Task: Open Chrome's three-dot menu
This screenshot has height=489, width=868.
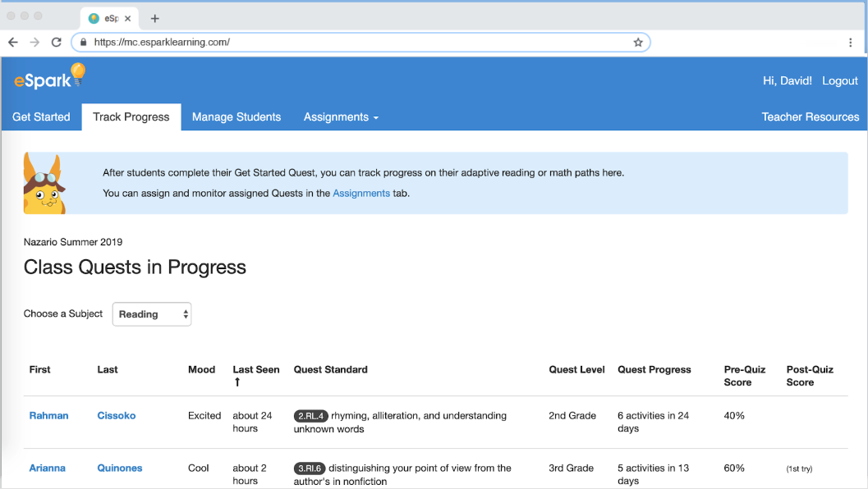Action: 851,41
